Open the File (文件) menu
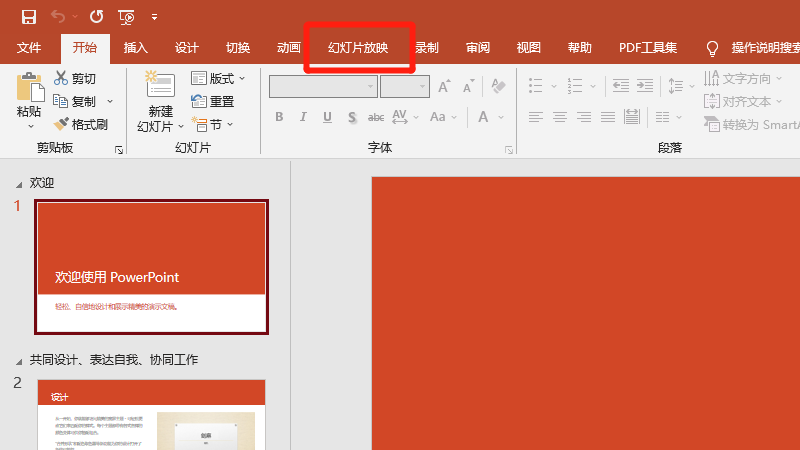Viewport: 800px width, 450px height. [x=29, y=47]
